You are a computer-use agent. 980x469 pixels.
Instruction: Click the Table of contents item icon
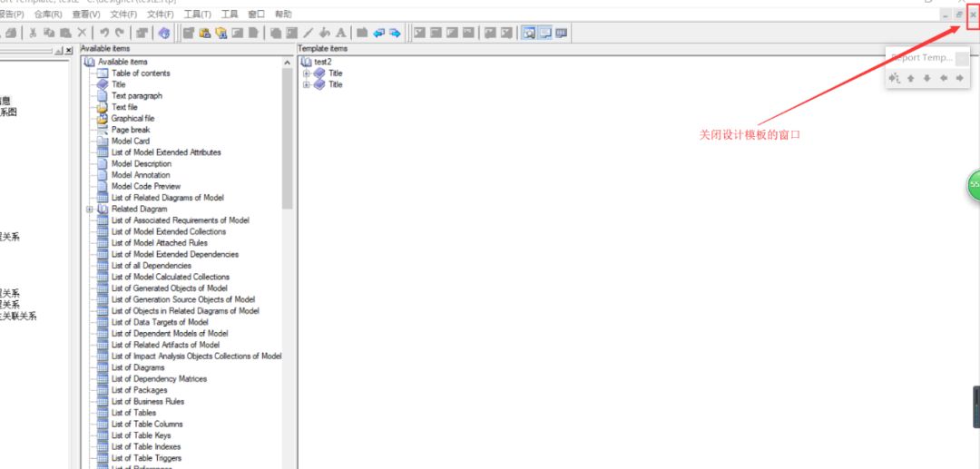103,73
